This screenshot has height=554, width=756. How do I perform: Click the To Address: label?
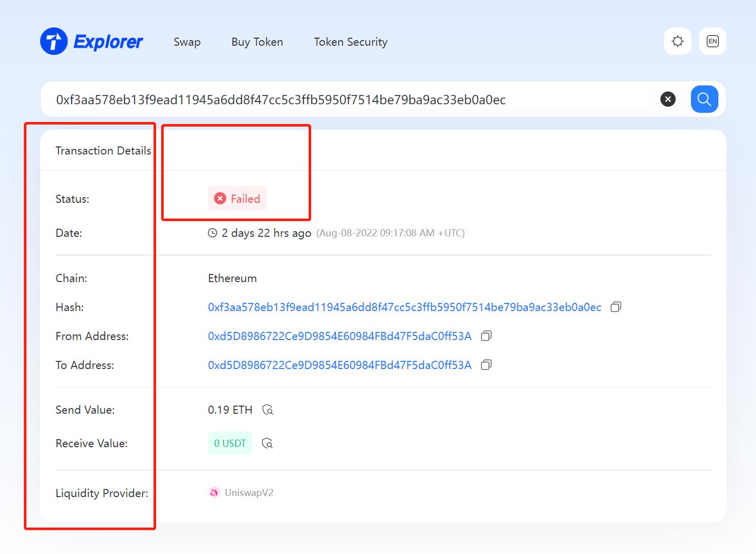tap(85, 365)
